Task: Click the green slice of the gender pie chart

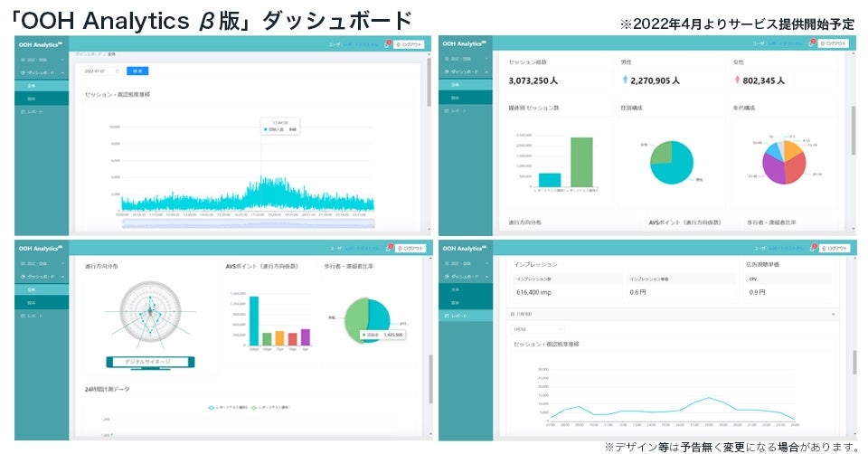Action: pyautogui.click(x=660, y=152)
